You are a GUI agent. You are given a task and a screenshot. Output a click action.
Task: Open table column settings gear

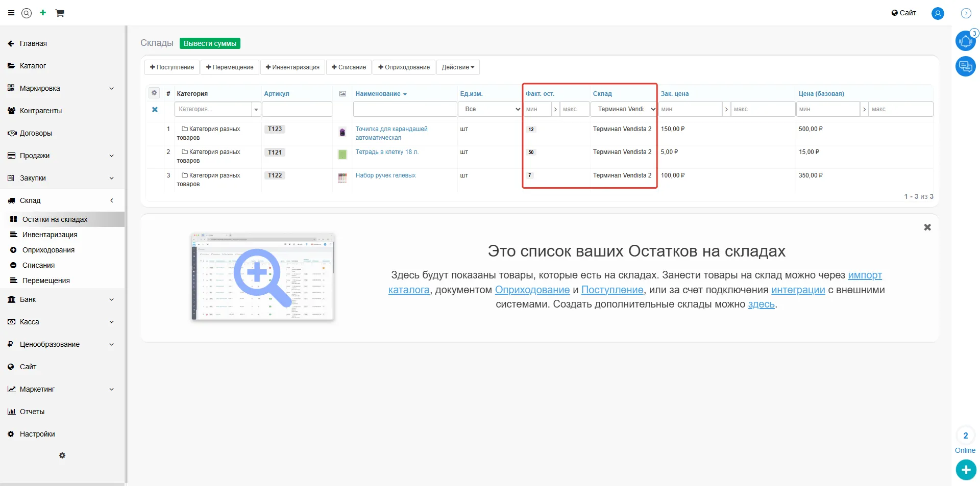pyautogui.click(x=154, y=93)
